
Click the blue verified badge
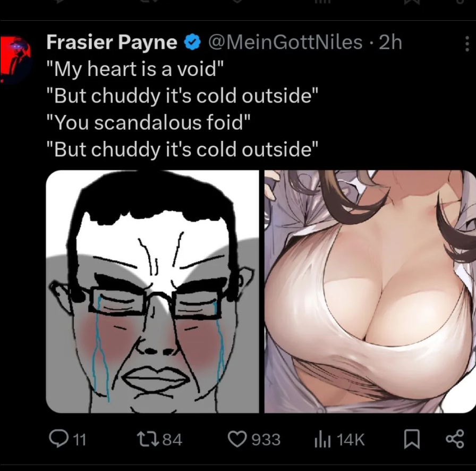pos(192,42)
